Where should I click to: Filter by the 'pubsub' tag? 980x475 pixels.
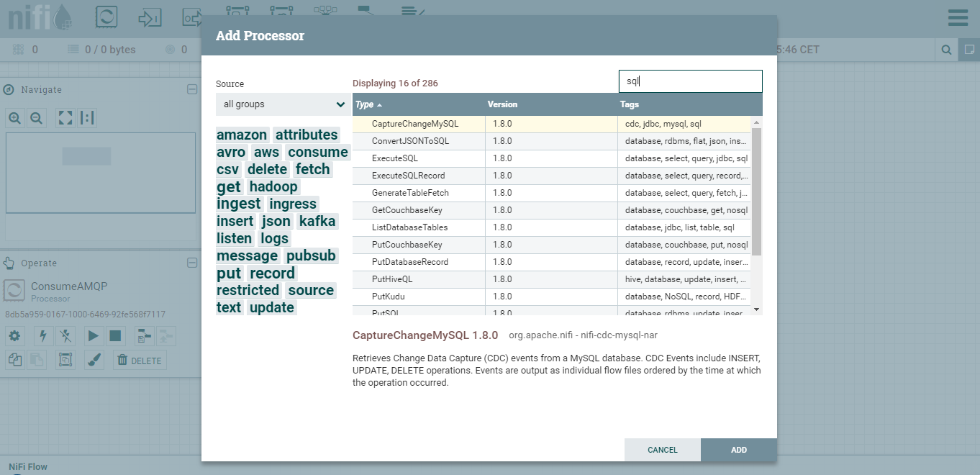click(x=311, y=255)
